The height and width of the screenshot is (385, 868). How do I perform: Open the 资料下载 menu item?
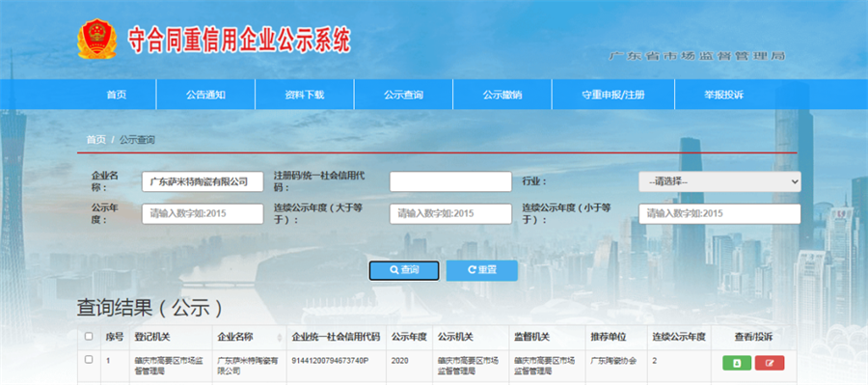[305, 95]
